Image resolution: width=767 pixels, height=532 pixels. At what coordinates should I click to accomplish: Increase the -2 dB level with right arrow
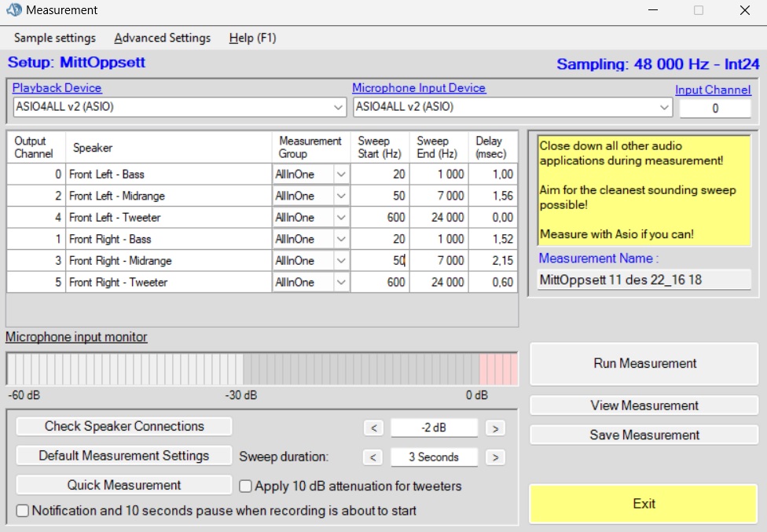[494, 428]
